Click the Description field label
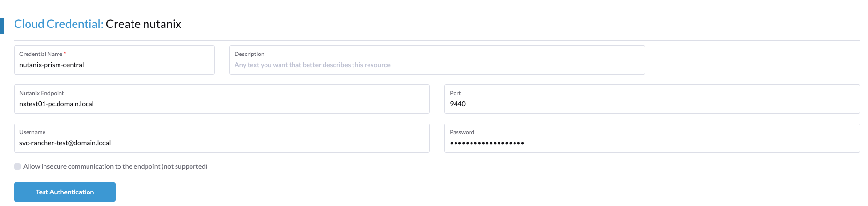 (x=250, y=54)
